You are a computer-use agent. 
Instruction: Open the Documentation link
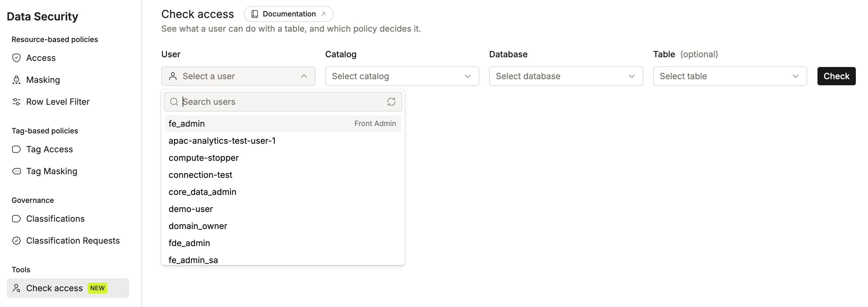click(289, 14)
